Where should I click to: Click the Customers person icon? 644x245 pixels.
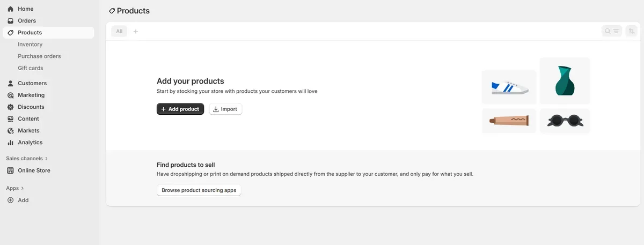tap(10, 83)
